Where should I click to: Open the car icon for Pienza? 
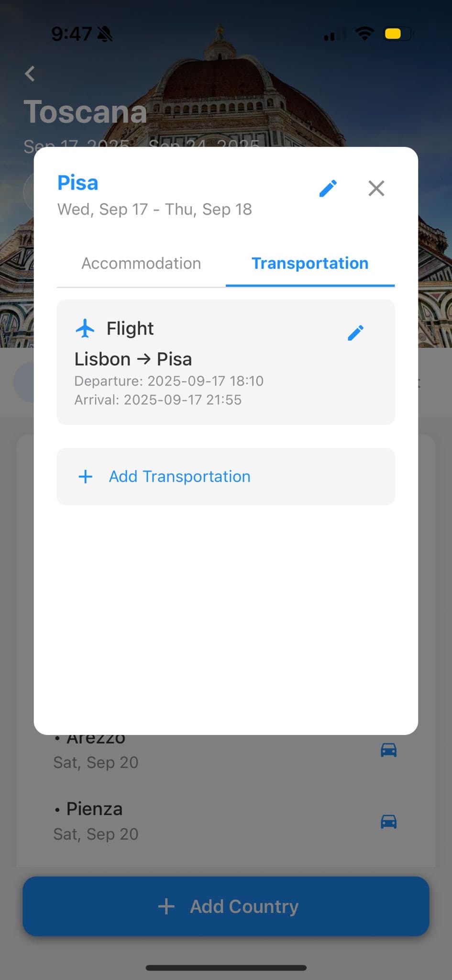(x=388, y=822)
